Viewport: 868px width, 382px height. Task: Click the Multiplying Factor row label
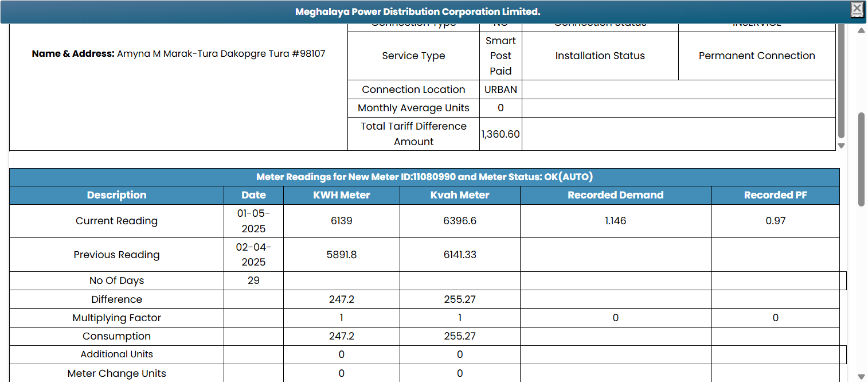pyautogui.click(x=116, y=318)
